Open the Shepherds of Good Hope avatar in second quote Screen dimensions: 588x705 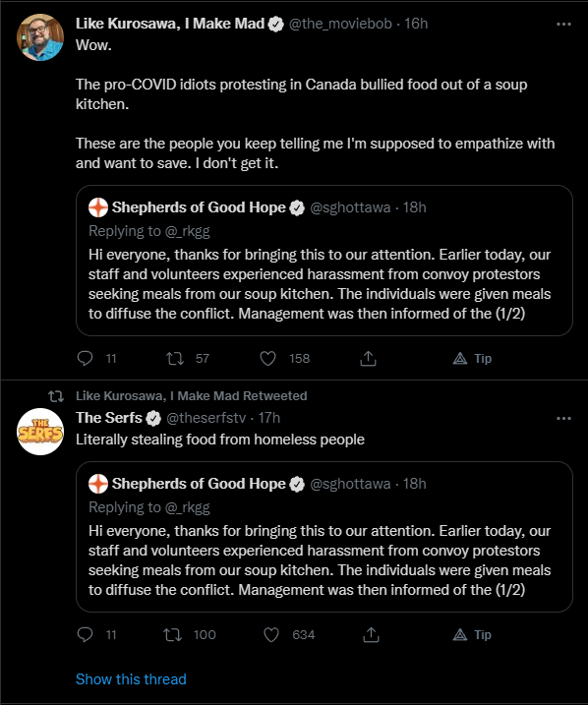(x=98, y=484)
